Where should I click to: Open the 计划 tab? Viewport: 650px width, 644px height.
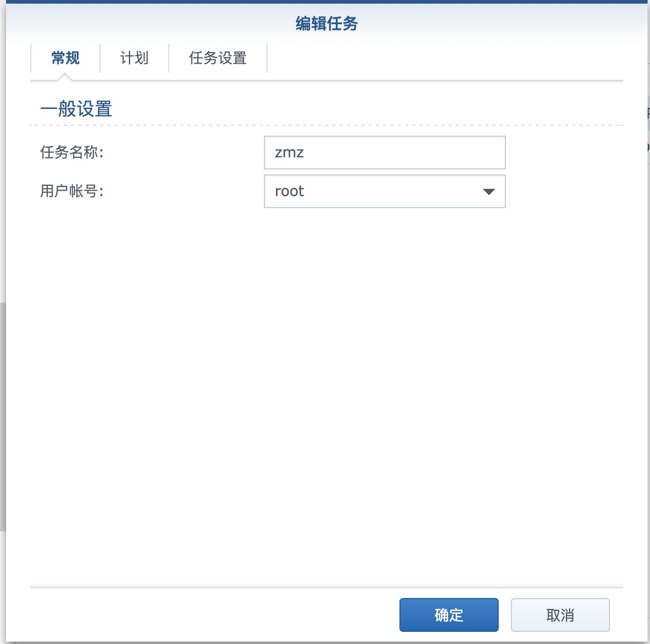134,58
